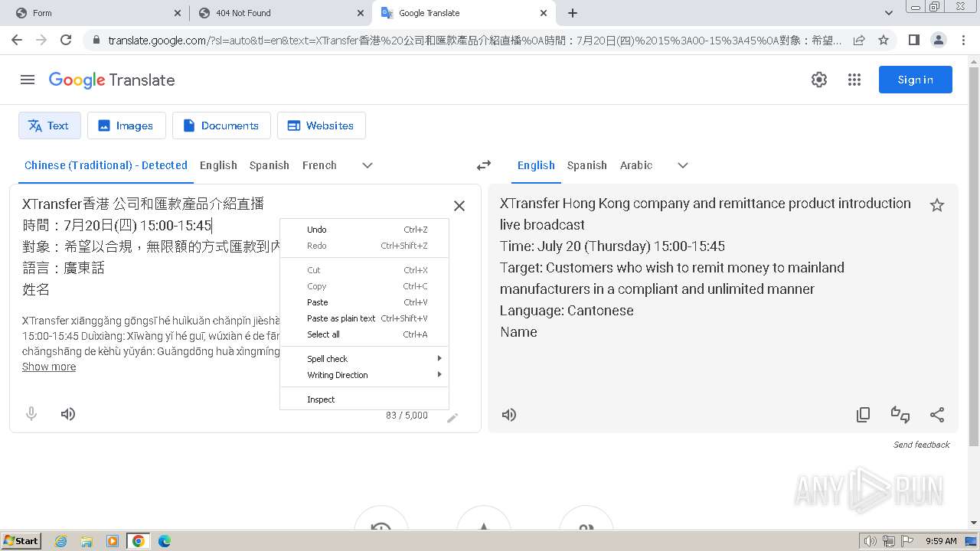980x551 pixels.
Task: Click the translated English output text
Action: coord(705,267)
